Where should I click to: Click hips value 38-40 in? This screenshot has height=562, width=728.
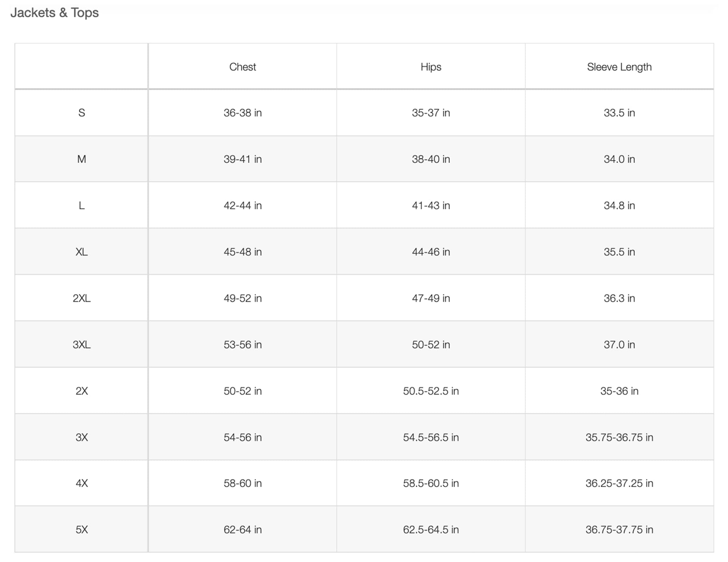pyautogui.click(x=431, y=159)
